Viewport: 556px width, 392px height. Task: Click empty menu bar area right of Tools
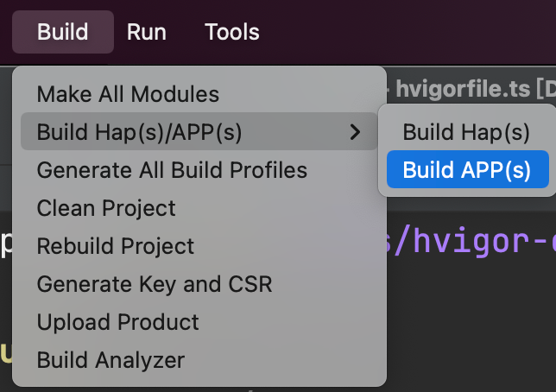408,32
